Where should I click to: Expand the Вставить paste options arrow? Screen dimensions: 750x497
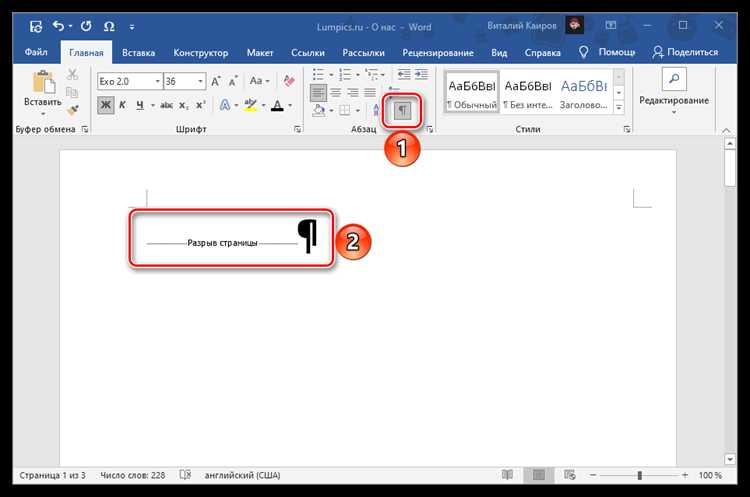coord(43,114)
